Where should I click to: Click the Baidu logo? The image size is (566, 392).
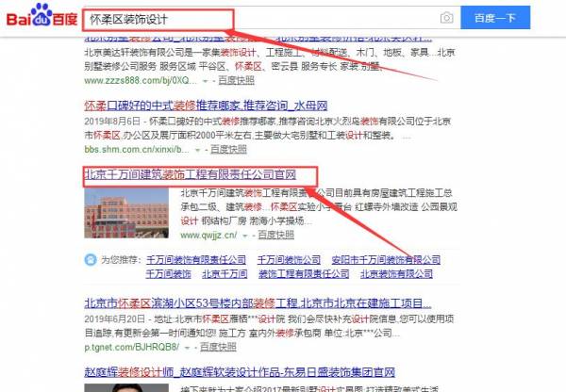tap(42, 17)
